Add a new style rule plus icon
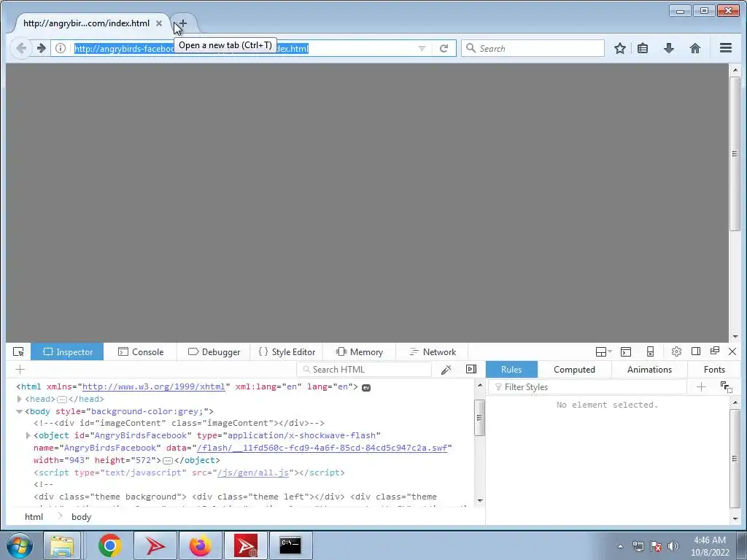The image size is (747, 560). point(701,387)
